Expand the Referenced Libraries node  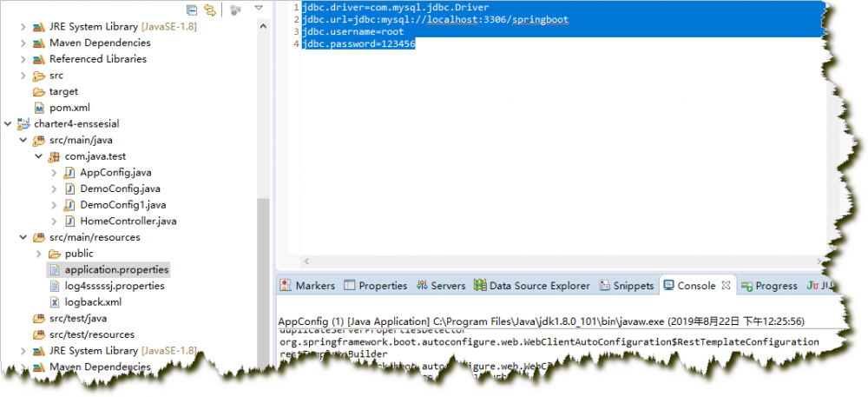pos(23,59)
